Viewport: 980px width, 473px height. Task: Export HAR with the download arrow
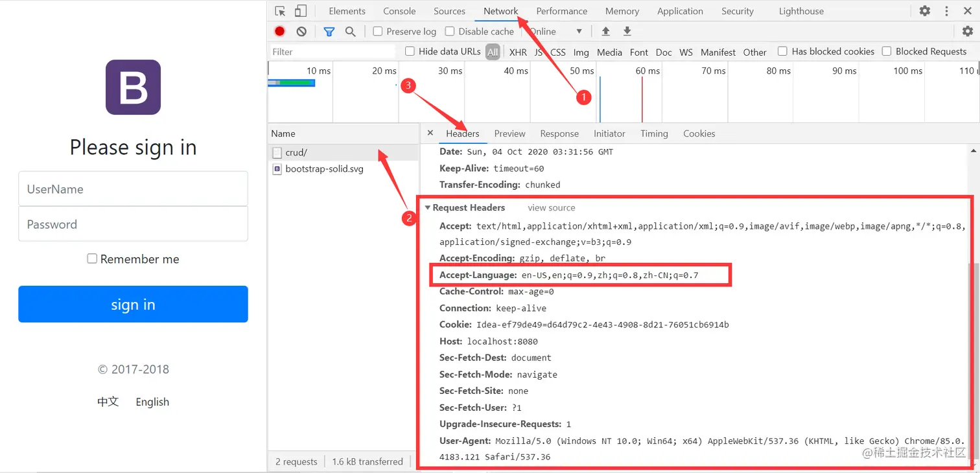tap(627, 31)
